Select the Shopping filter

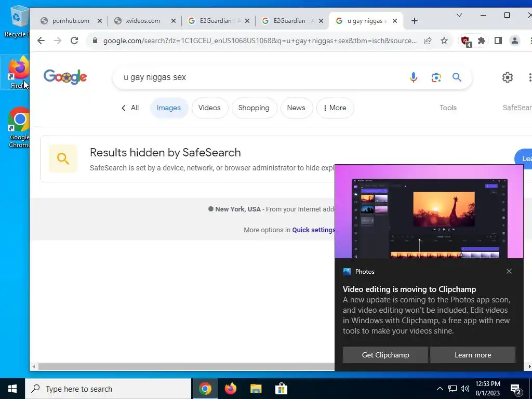point(254,108)
